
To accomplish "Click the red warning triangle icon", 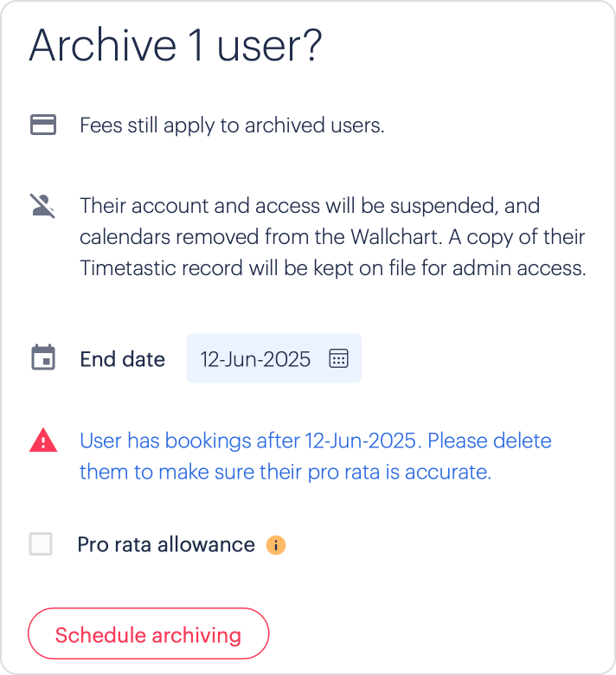I will click(x=43, y=440).
